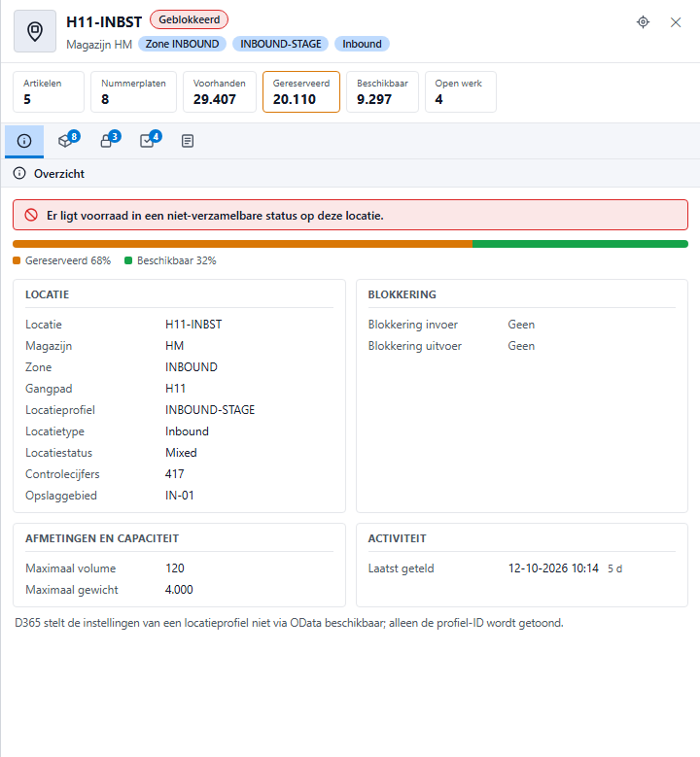Click the Blokkering invoer value Geen
Image resolution: width=700 pixels, height=757 pixels.
pyautogui.click(x=521, y=325)
